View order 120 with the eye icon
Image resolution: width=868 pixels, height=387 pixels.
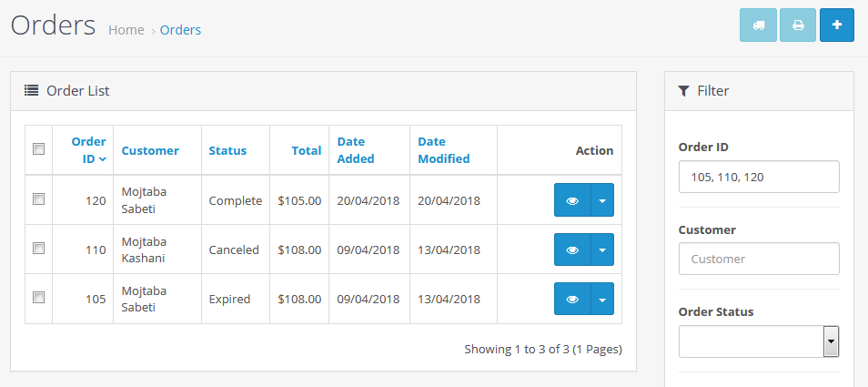click(572, 200)
